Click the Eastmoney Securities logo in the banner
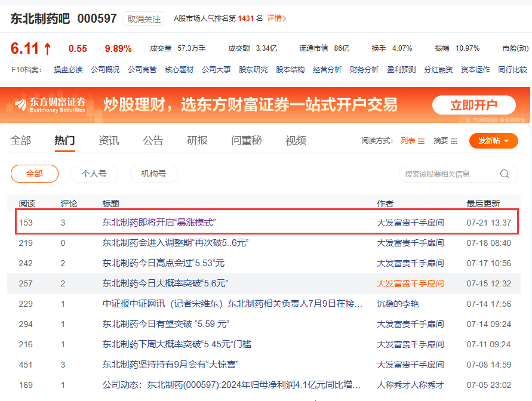 (50, 105)
